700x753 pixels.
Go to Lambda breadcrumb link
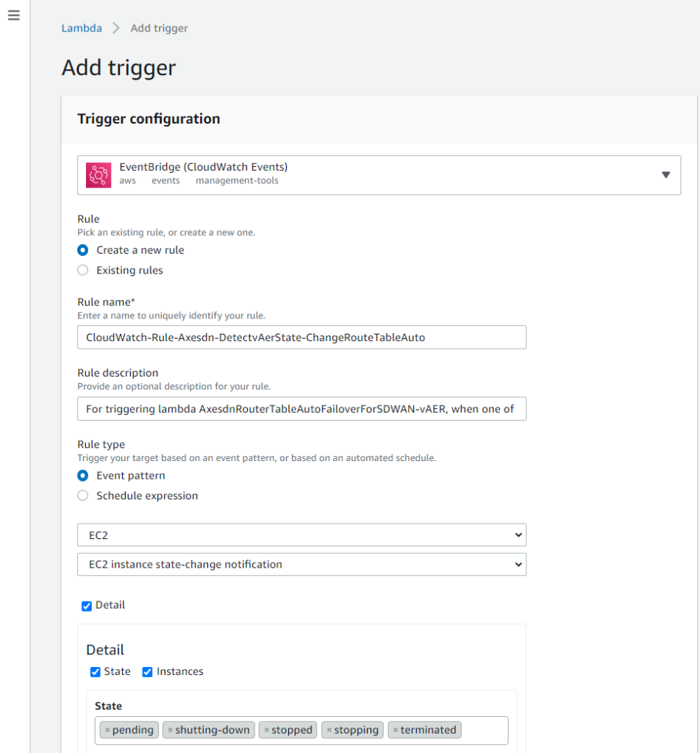tap(81, 28)
